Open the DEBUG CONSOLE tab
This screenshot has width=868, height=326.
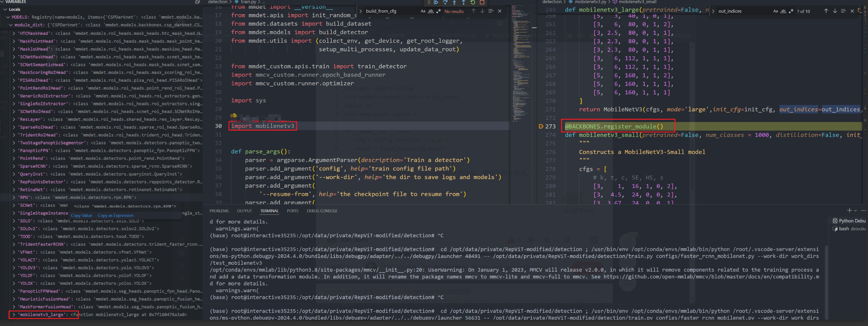tap(322, 211)
